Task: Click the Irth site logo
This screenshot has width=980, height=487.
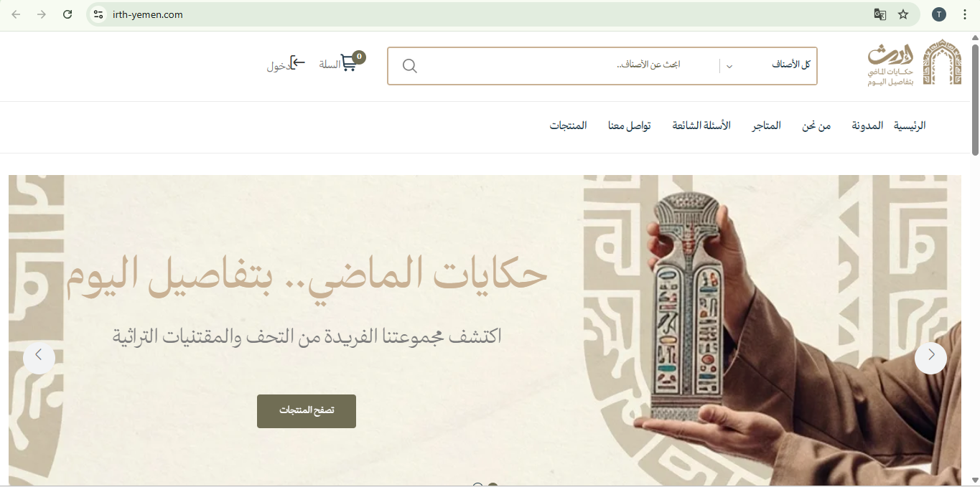Action: coord(915,63)
